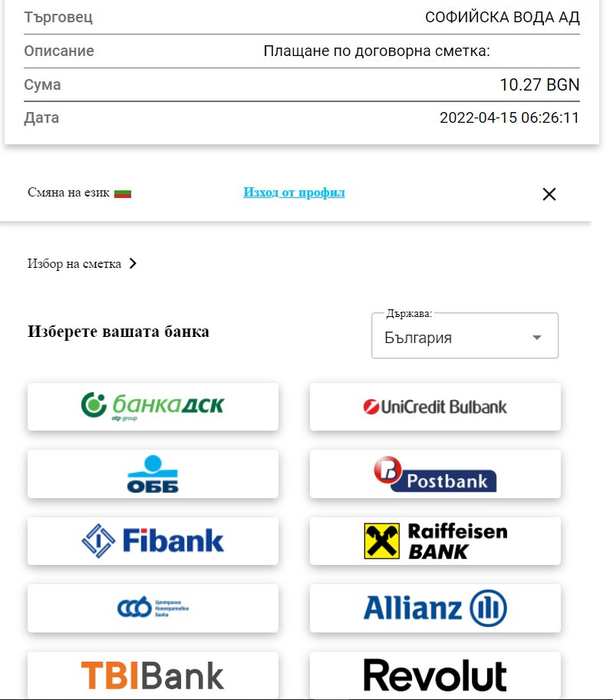Image resolution: width=613 pixels, height=700 pixels.
Task: Choose UniCredit Bulbank as payment bank
Action: click(x=435, y=406)
